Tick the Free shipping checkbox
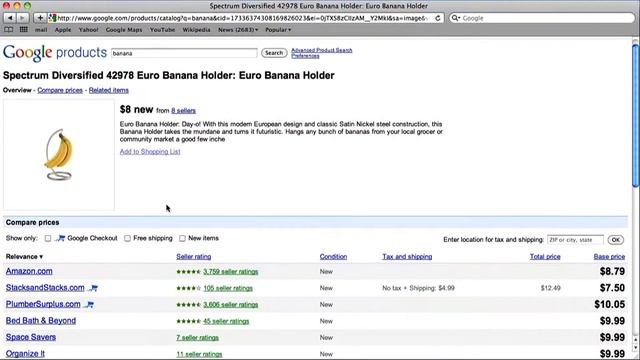This screenshot has width=640, height=360. [127, 238]
